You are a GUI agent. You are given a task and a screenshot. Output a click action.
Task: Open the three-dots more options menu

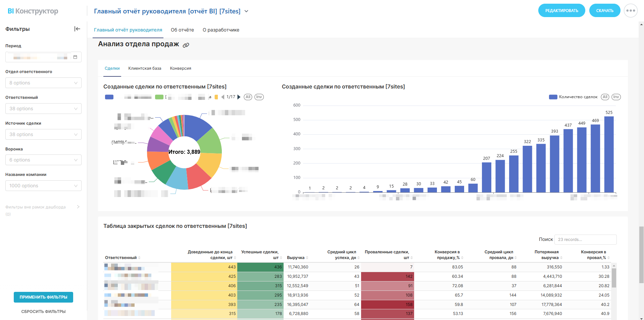pyautogui.click(x=631, y=11)
